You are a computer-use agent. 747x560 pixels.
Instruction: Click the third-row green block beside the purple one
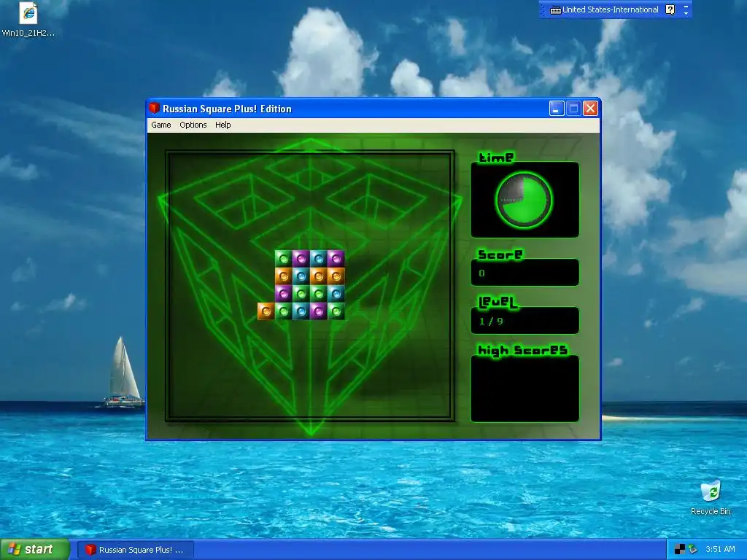[x=301, y=293]
